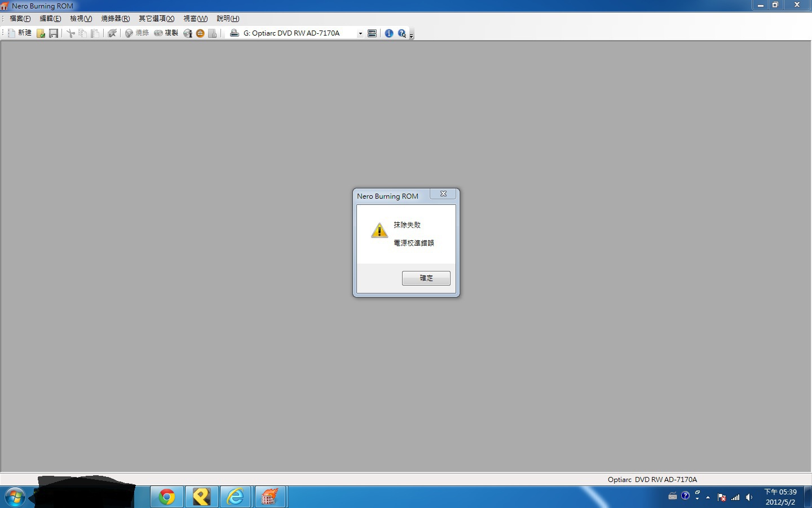812x508 pixels.
Task: Minimize the Nero Burning ROM main window
Action: point(760,5)
